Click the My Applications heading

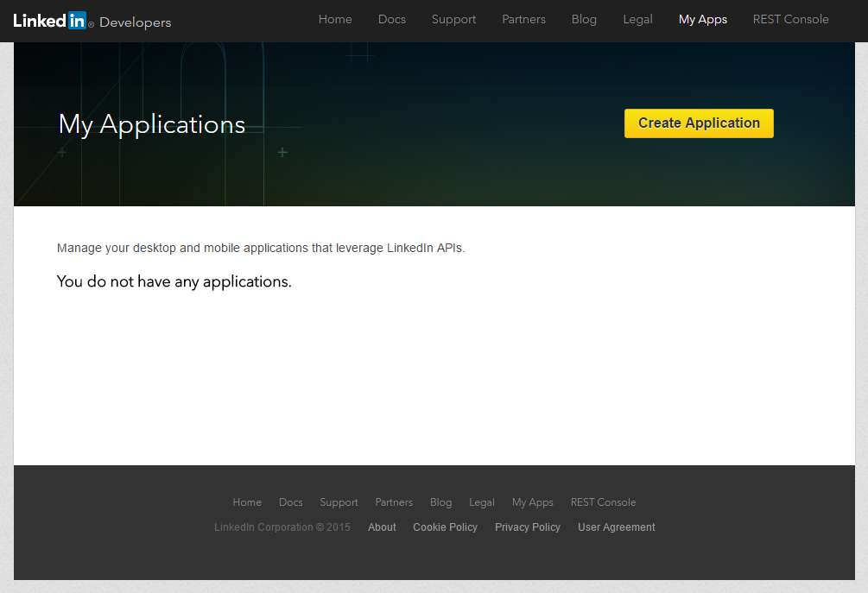(x=152, y=124)
